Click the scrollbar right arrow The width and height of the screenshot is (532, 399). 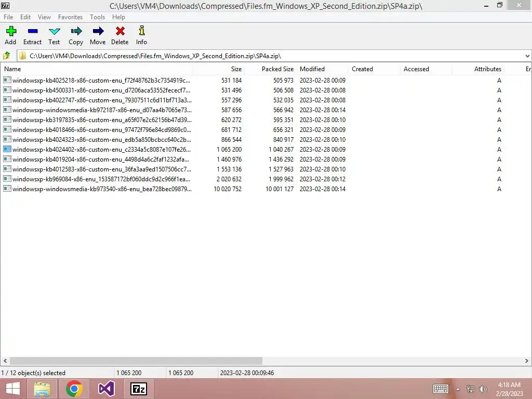pyautogui.click(x=527, y=361)
